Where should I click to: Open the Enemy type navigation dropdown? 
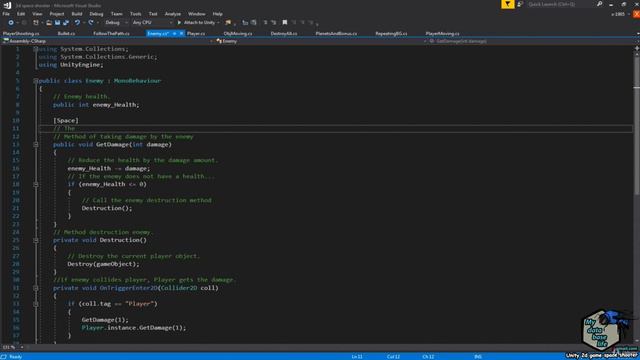(321, 41)
